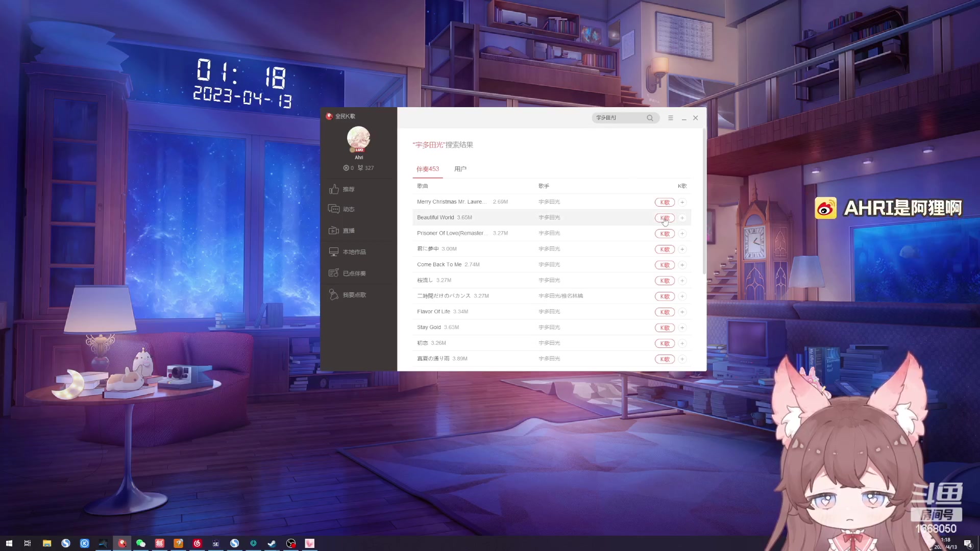Select the song title Stay Gold
The image size is (980, 551).
(429, 327)
